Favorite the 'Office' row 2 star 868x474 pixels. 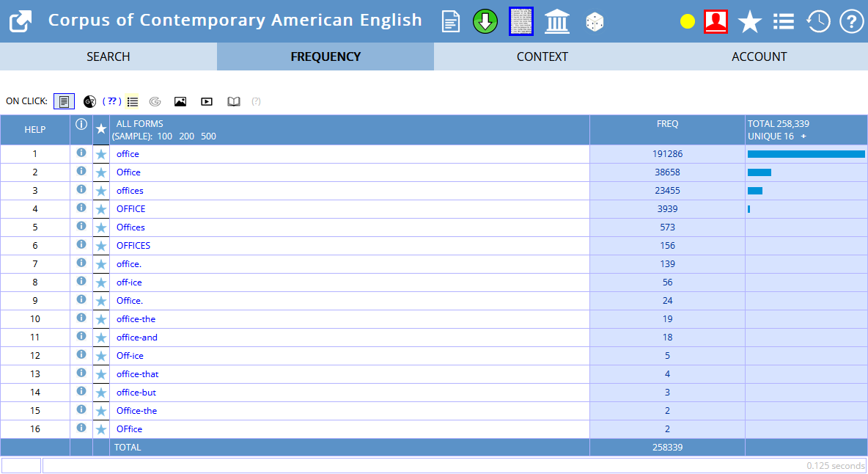[x=100, y=172]
